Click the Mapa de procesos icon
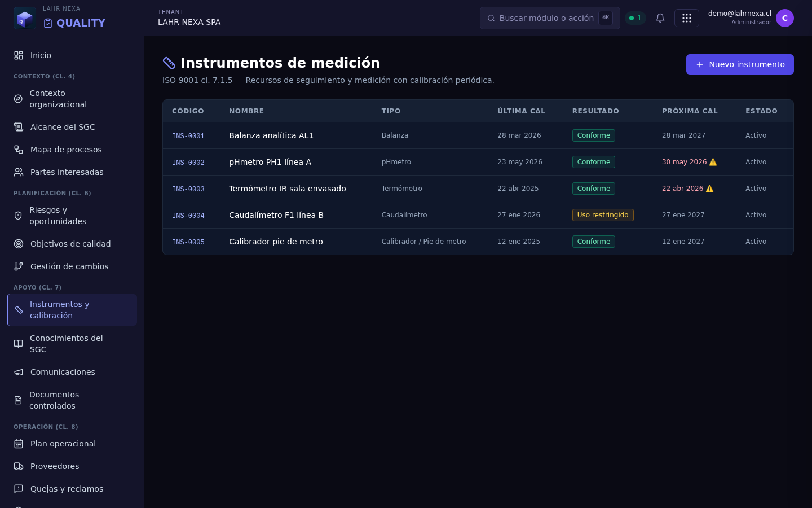Screen dimensions: 812x508 click(19, 150)
